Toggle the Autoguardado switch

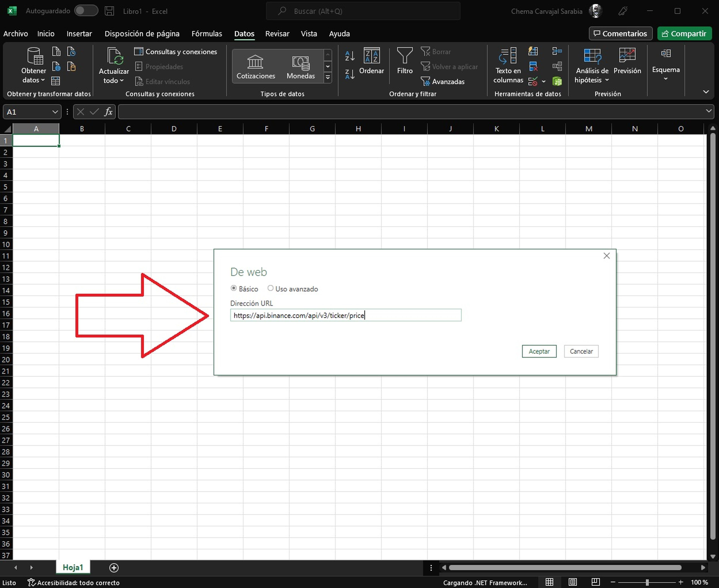coord(86,11)
